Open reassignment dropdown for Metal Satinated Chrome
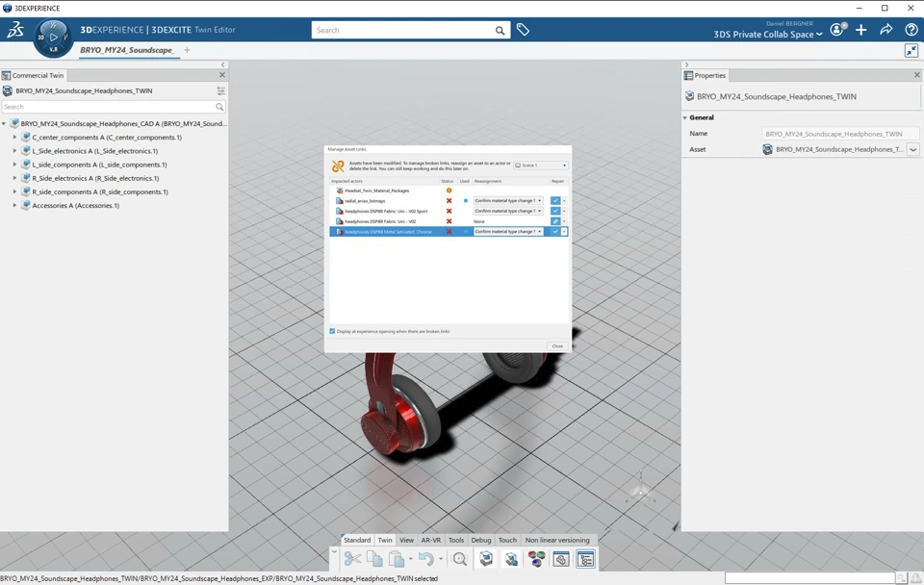 (508, 232)
